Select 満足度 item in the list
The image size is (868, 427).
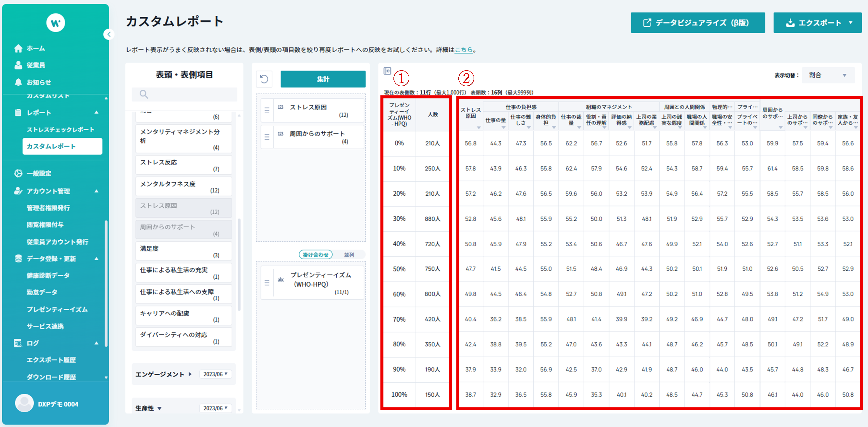[x=184, y=251]
